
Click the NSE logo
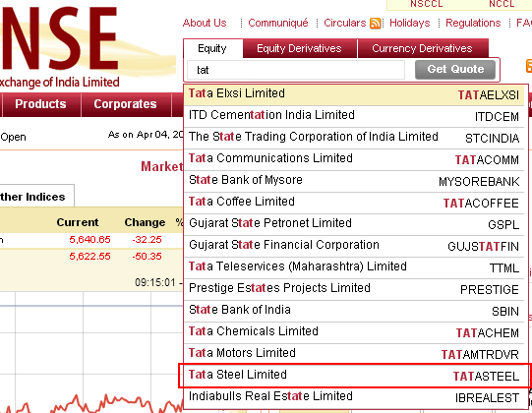click(59, 47)
